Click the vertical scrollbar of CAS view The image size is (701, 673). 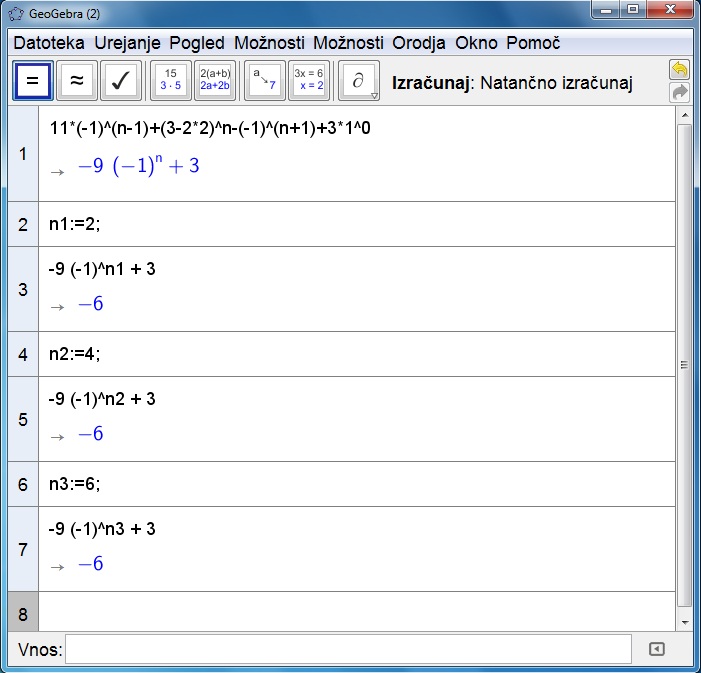pos(684,365)
